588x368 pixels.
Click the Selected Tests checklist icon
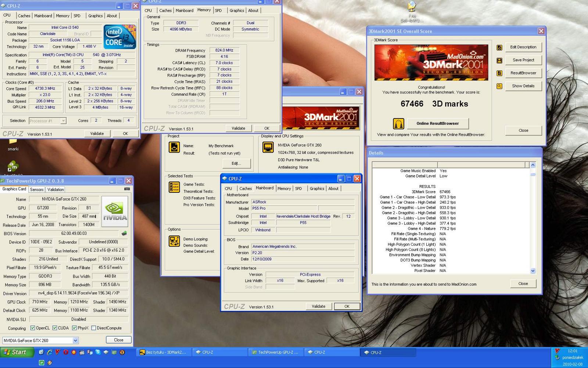pos(174,187)
